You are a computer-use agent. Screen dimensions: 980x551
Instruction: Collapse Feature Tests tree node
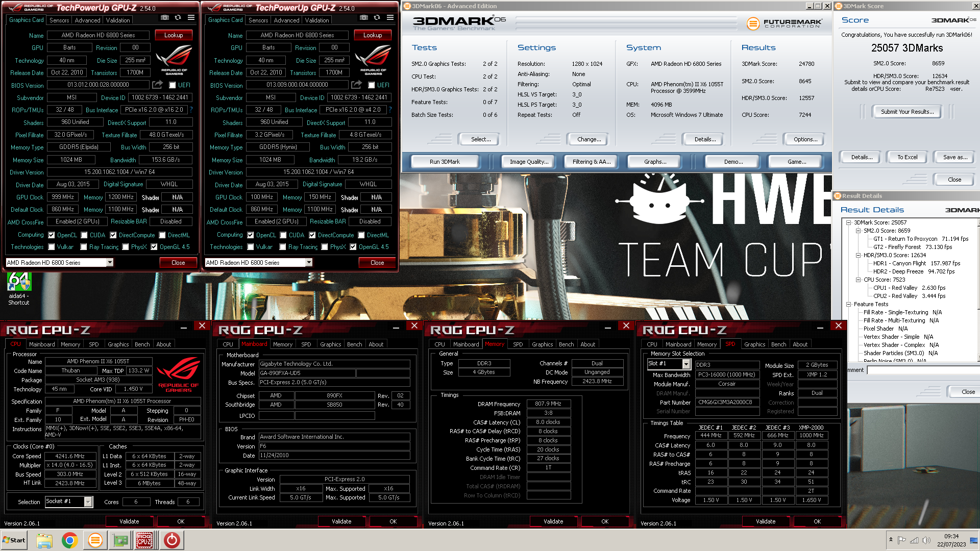pos(849,304)
